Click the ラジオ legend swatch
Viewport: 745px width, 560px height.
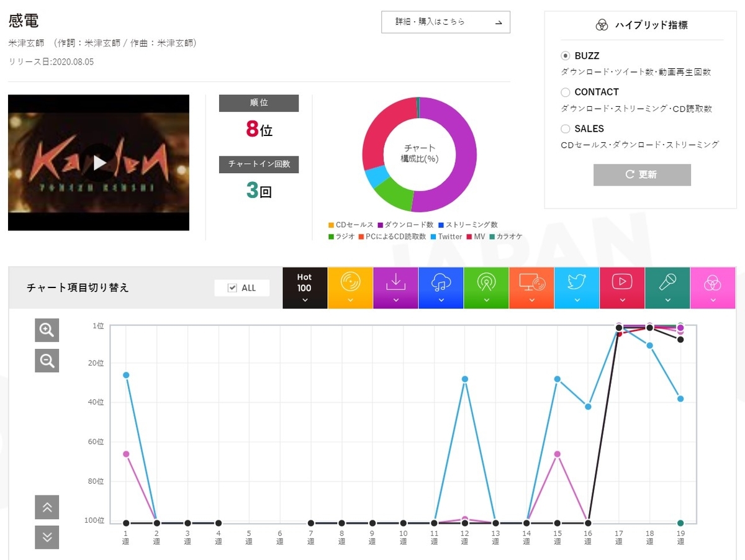click(331, 237)
